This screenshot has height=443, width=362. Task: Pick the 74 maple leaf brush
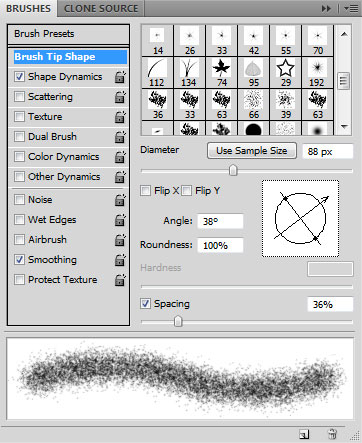(221, 73)
